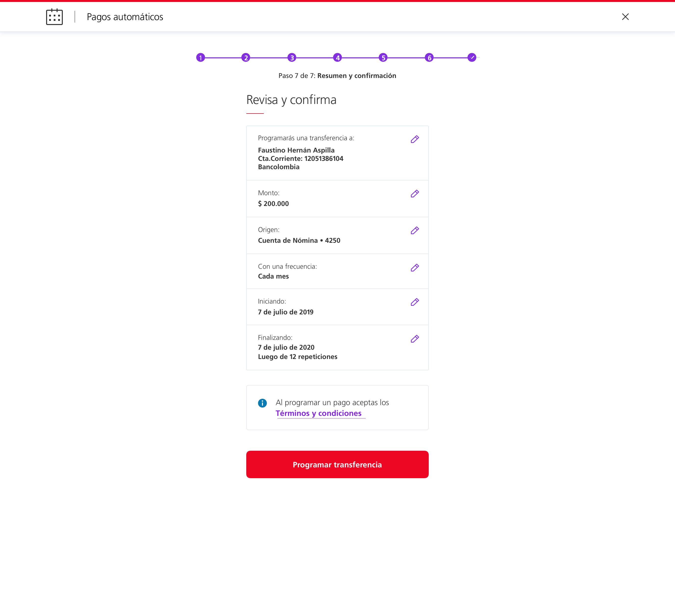675x616 pixels.
Task: Edit the Monto amount pencil icon
Action: coord(415,194)
